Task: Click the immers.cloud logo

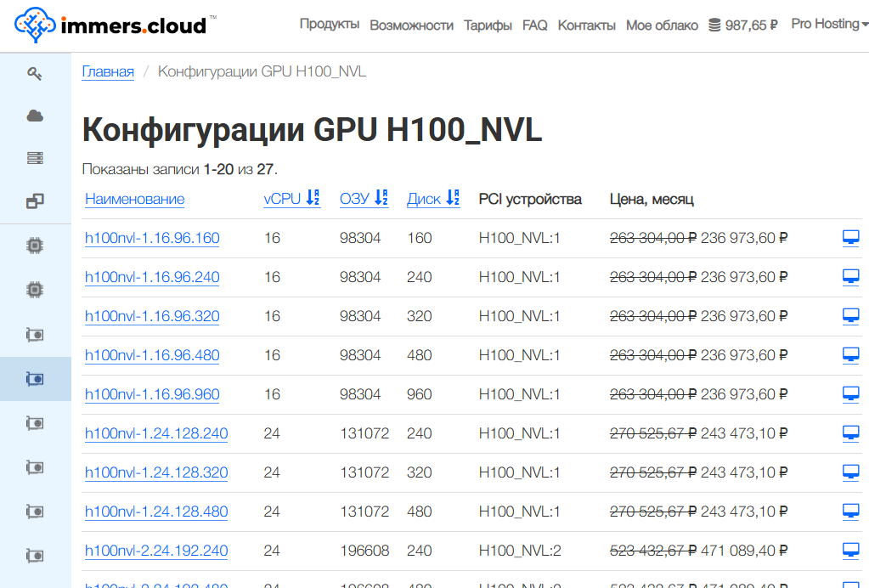Action: coord(112,25)
